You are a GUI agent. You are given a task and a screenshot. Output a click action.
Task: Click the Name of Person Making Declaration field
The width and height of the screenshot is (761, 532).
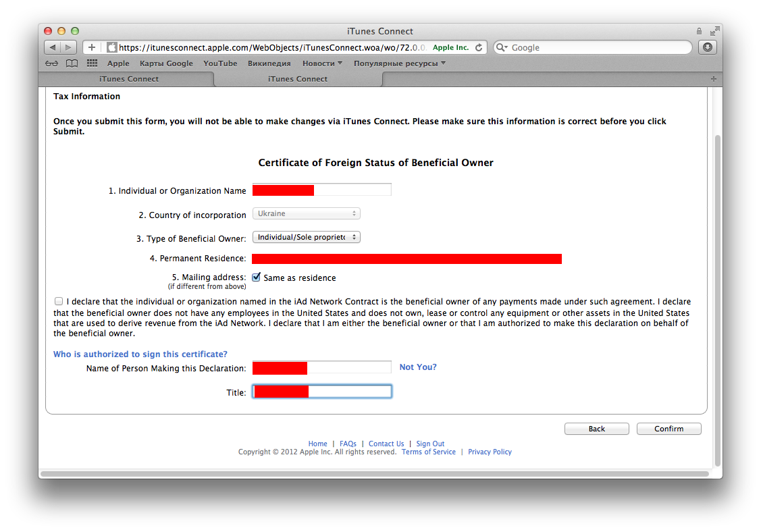(x=322, y=367)
